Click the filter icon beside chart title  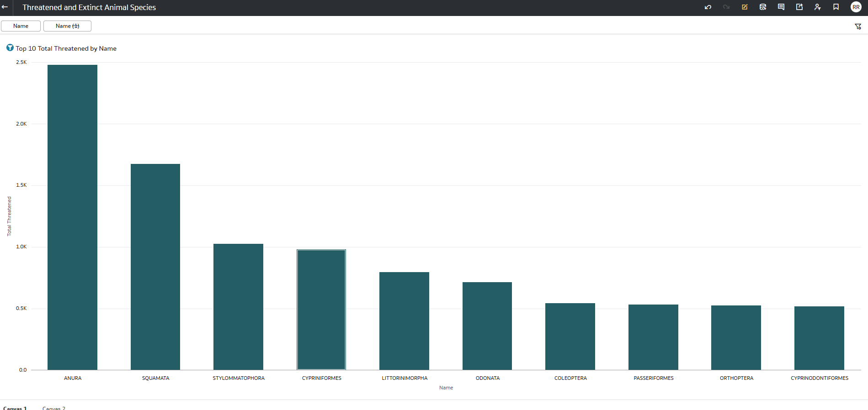click(x=10, y=48)
